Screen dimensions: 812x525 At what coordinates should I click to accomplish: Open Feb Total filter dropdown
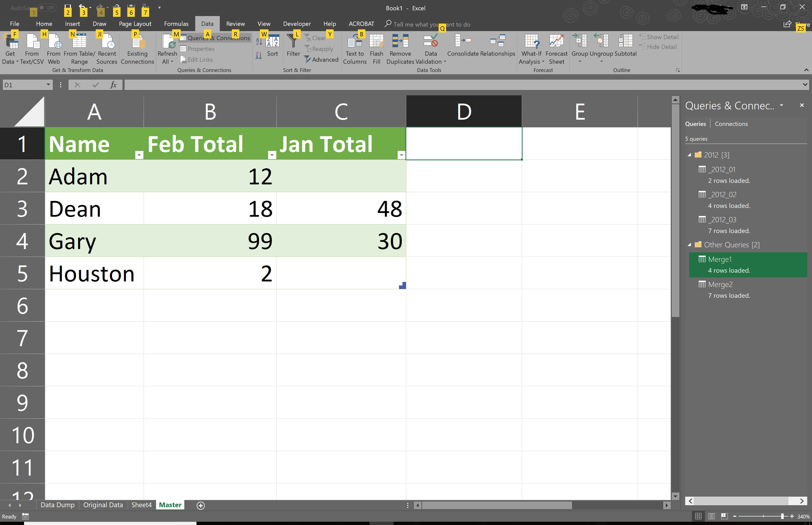pos(272,155)
